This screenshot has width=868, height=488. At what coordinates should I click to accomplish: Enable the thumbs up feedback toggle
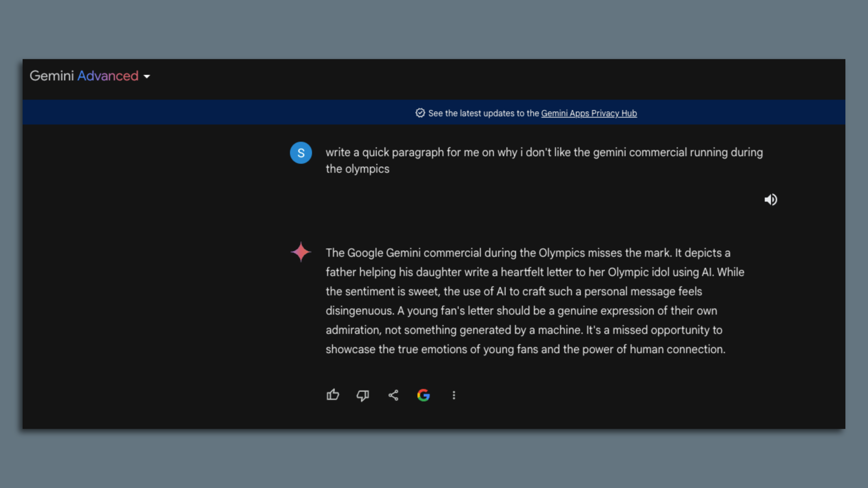point(333,395)
